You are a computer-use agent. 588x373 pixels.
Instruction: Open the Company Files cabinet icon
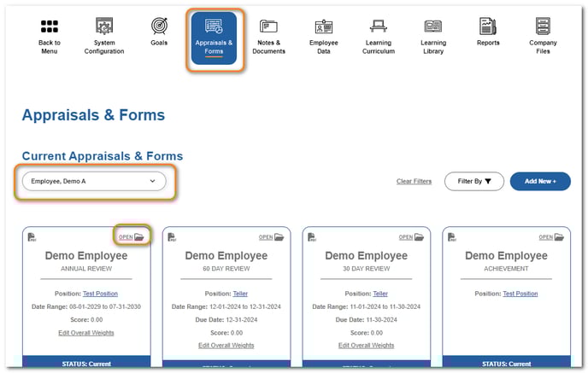tap(543, 26)
